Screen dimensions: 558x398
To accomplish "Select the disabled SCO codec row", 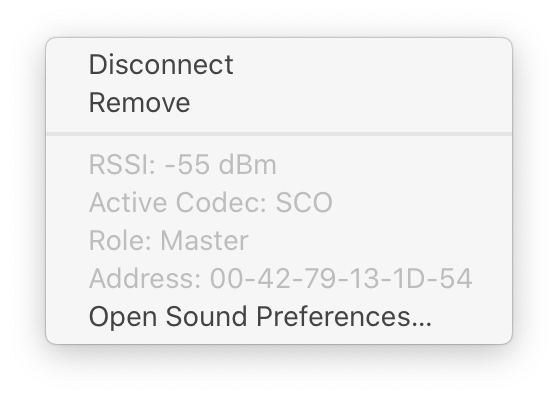I will pyautogui.click(x=279, y=203).
